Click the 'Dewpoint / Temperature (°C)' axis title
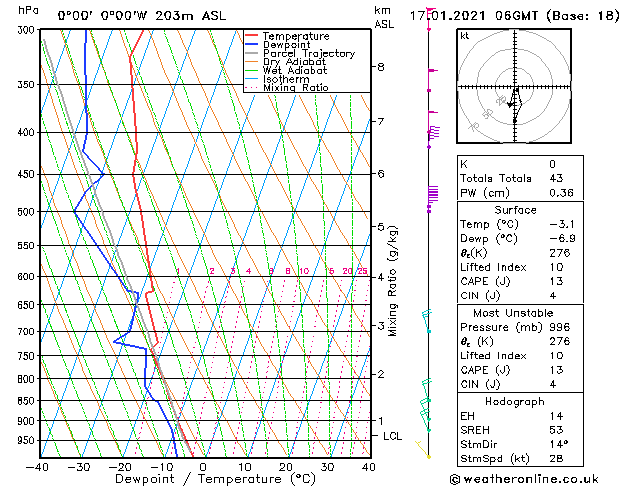Image resolution: width=629 pixels, height=486 pixels. tap(215, 479)
